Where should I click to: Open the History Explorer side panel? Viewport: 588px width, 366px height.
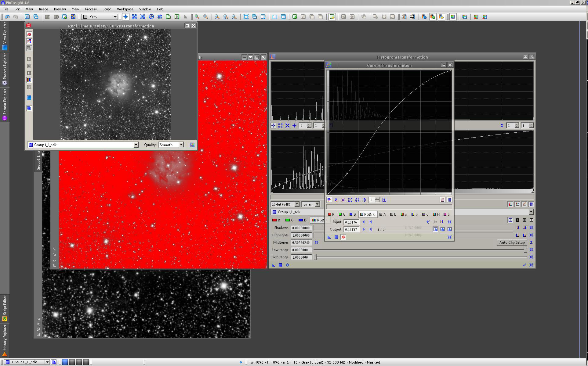[x=5, y=340]
